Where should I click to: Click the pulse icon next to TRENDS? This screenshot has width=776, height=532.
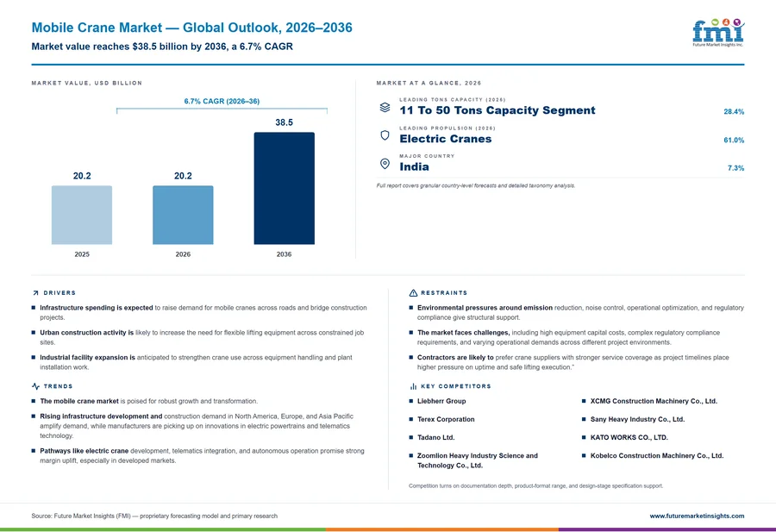(35, 386)
